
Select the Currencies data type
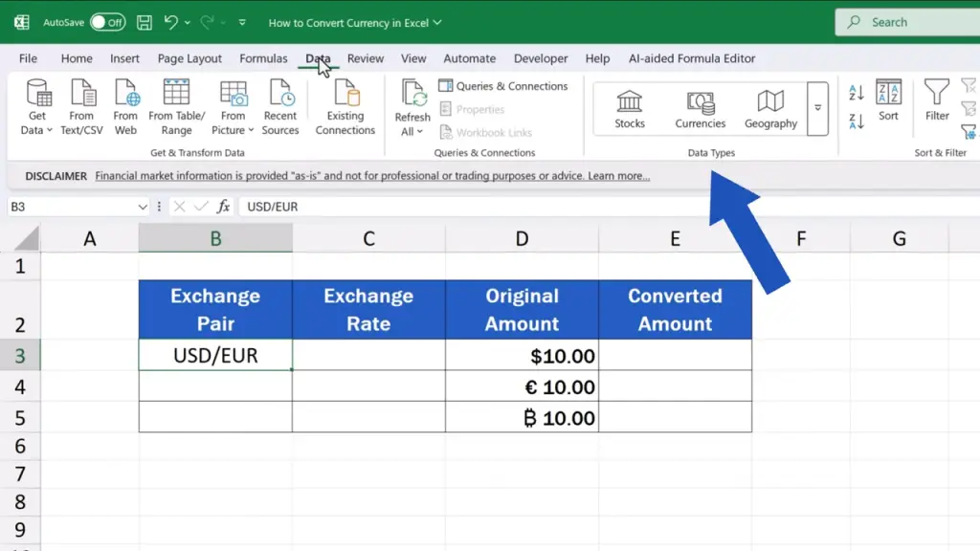coord(700,108)
